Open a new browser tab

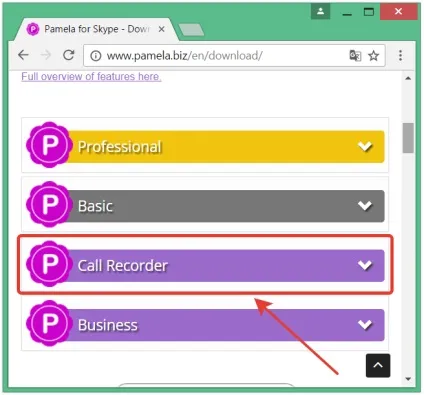(191, 30)
